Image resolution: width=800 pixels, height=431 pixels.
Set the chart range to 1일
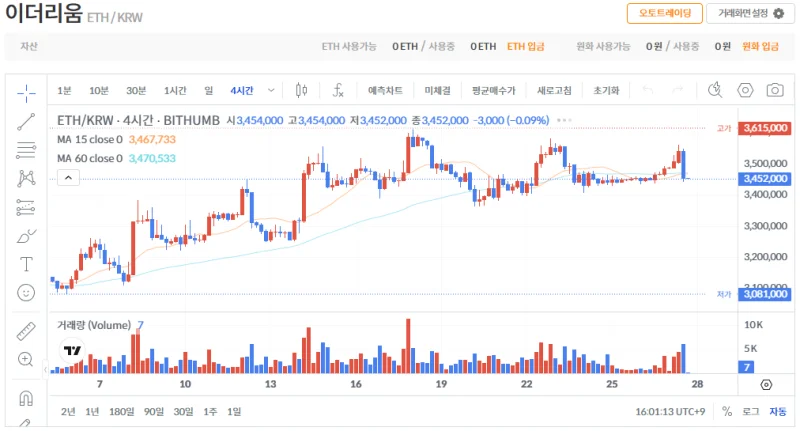(x=234, y=412)
